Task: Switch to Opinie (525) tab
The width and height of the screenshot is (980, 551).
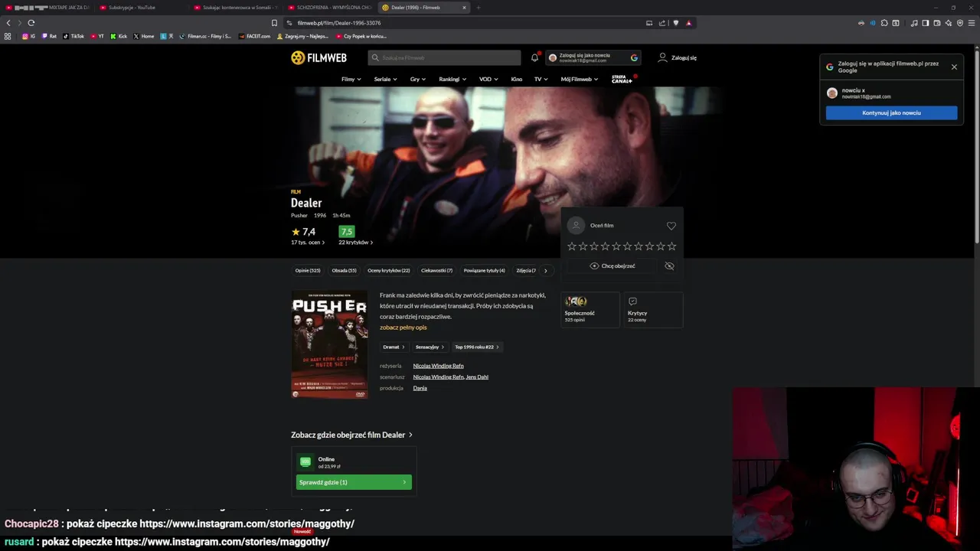Action: pyautogui.click(x=308, y=270)
